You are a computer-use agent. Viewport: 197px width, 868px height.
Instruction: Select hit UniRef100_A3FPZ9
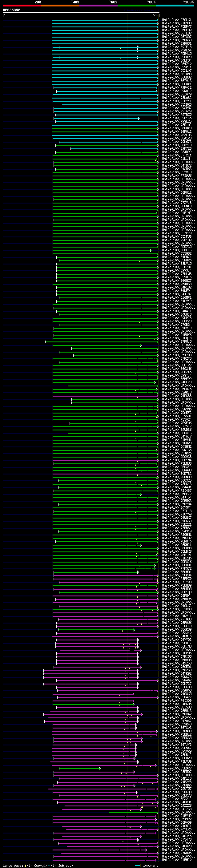176,579
